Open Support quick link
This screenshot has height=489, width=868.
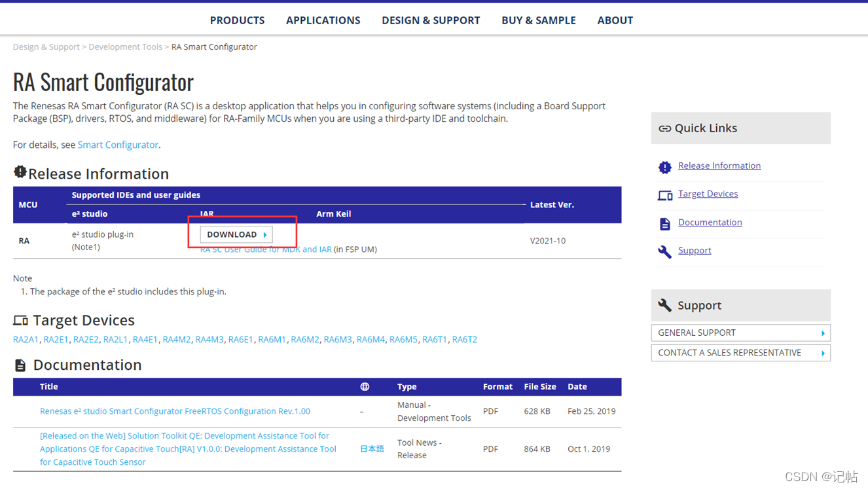(695, 251)
